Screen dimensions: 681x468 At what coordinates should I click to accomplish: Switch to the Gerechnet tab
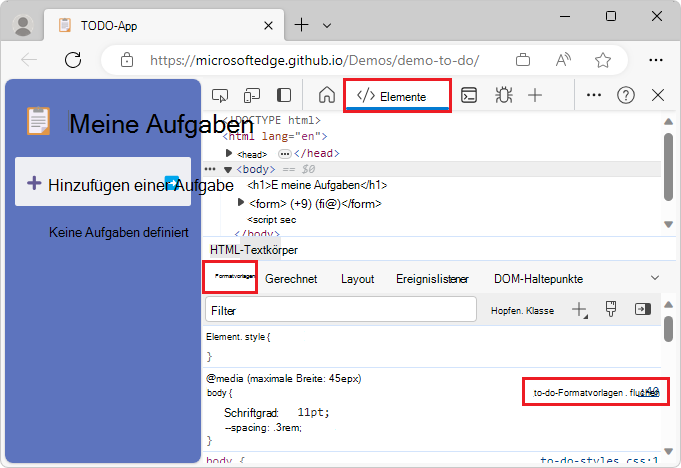(x=291, y=279)
